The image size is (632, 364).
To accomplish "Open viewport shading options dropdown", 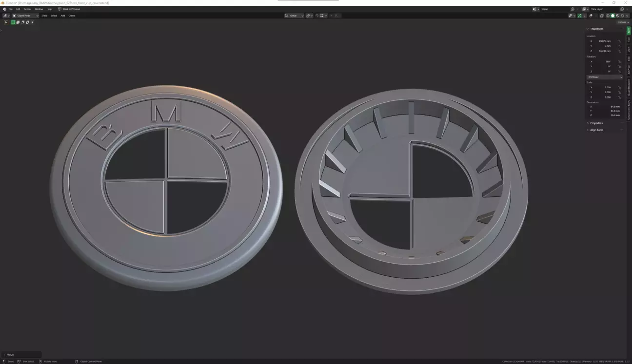I will 627,16.
